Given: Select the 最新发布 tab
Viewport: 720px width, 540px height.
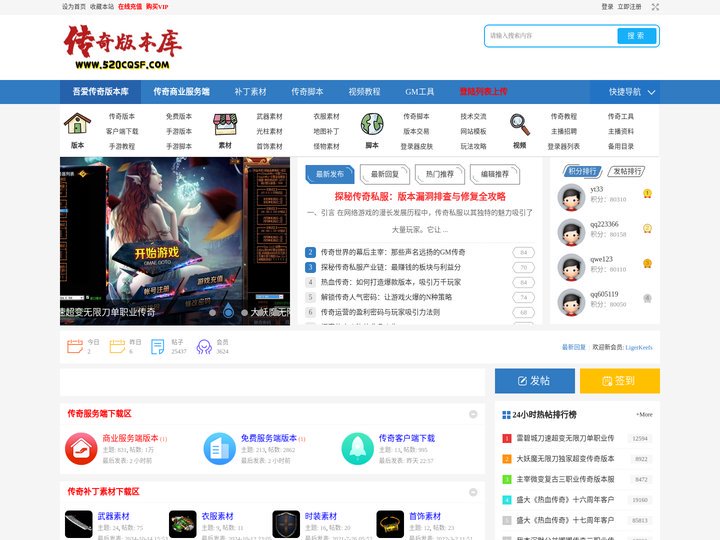Looking at the screenshot, I should coord(330,174).
